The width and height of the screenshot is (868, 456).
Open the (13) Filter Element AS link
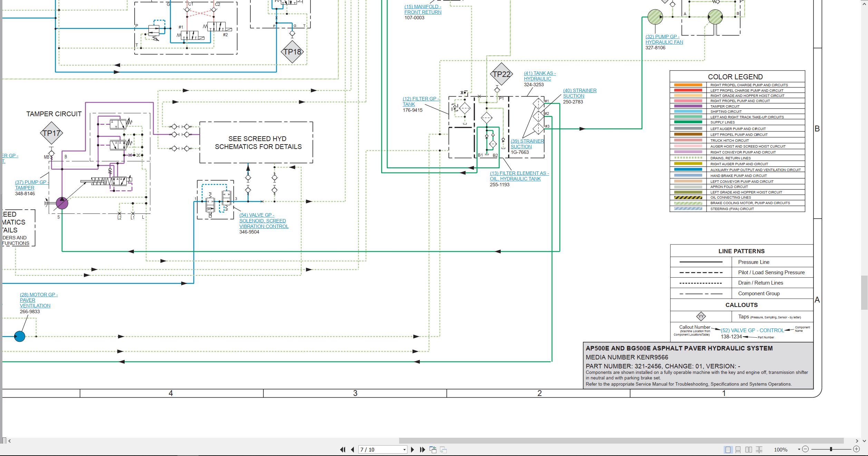[519, 176]
